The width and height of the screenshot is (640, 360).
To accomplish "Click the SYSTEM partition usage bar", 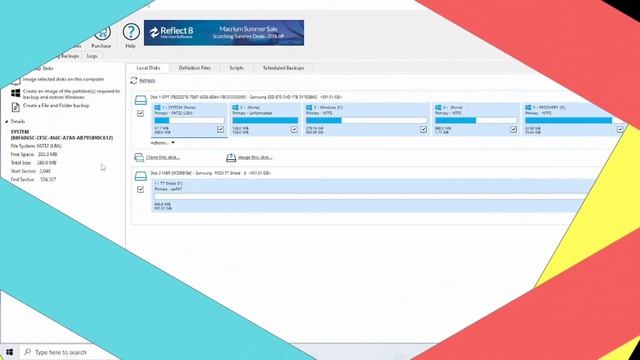I will click(189, 120).
